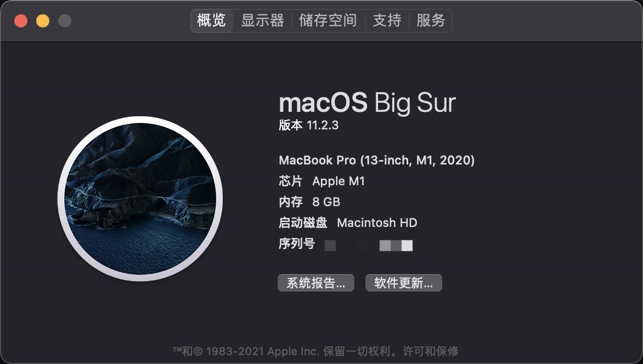This screenshot has width=643, height=364.
Task: Close the About This Mac window
Action: tap(21, 21)
